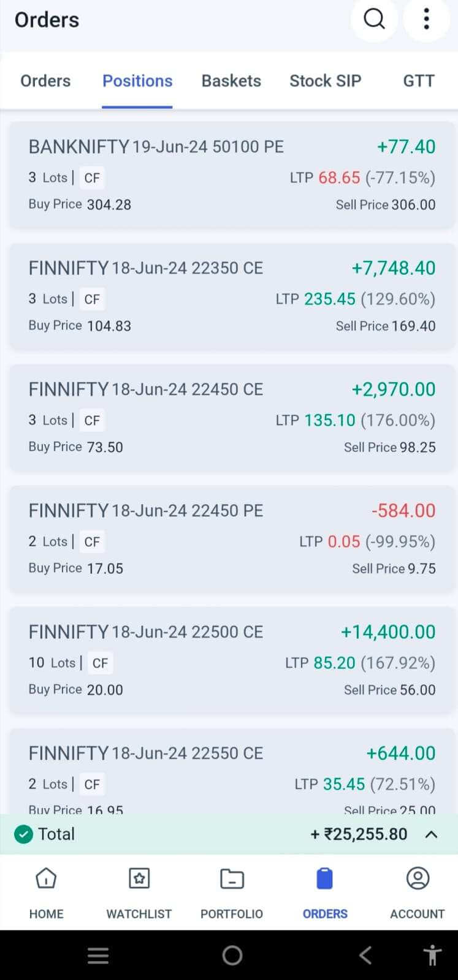Tap the accessibility figure icon
This screenshot has height=980, width=458.
[x=432, y=955]
